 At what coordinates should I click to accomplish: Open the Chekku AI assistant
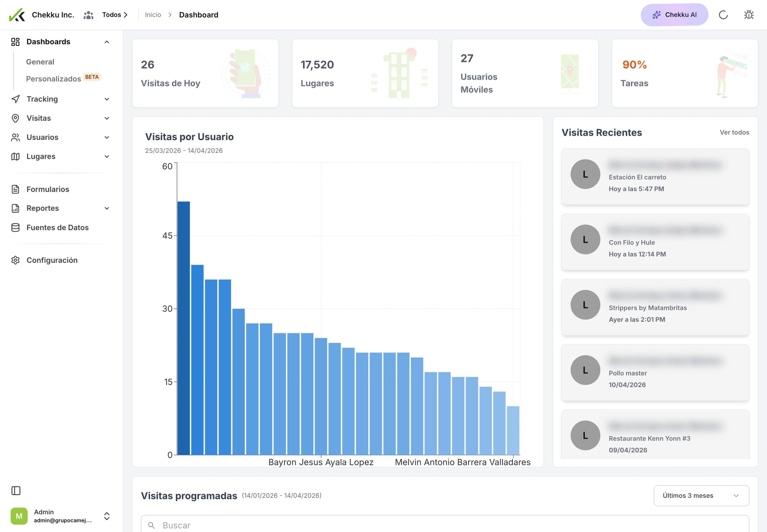click(674, 14)
